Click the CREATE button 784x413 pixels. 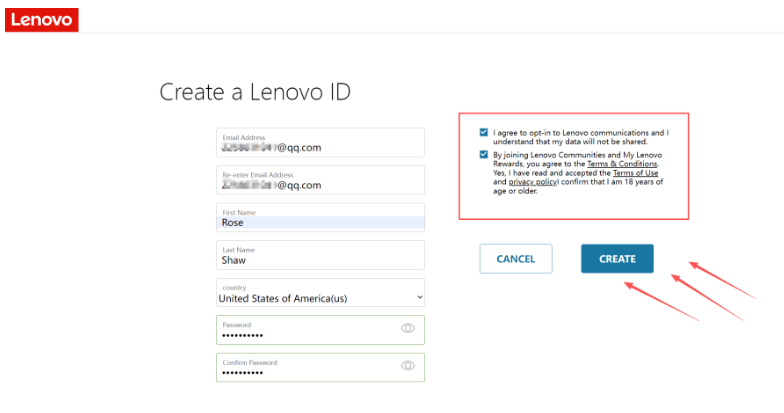click(x=617, y=258)
